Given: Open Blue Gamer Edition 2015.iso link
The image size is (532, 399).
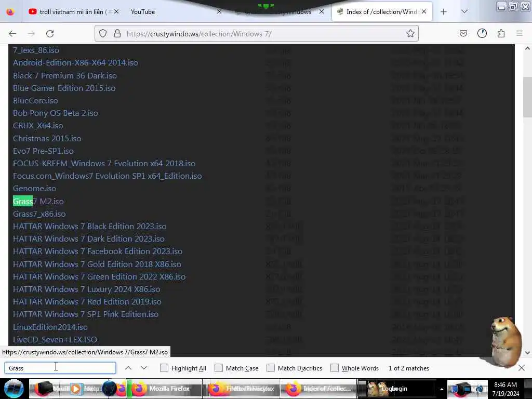Looking at the screenshot, I should [64, 88].
